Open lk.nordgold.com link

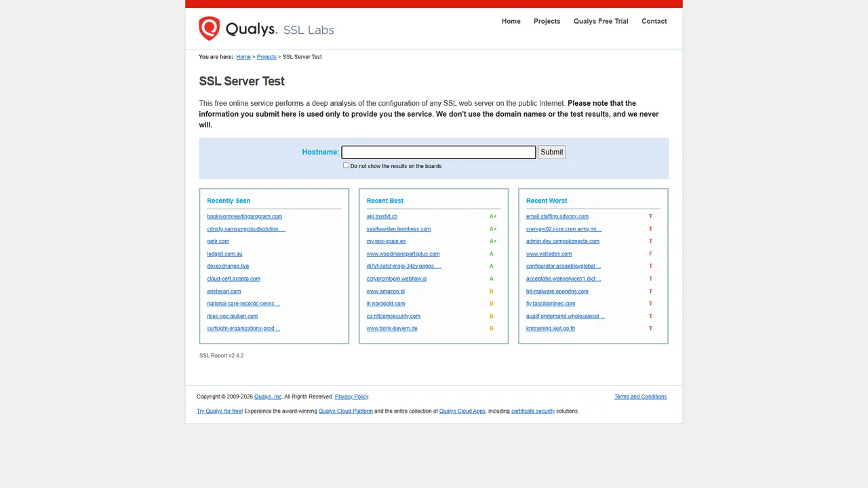385,304
